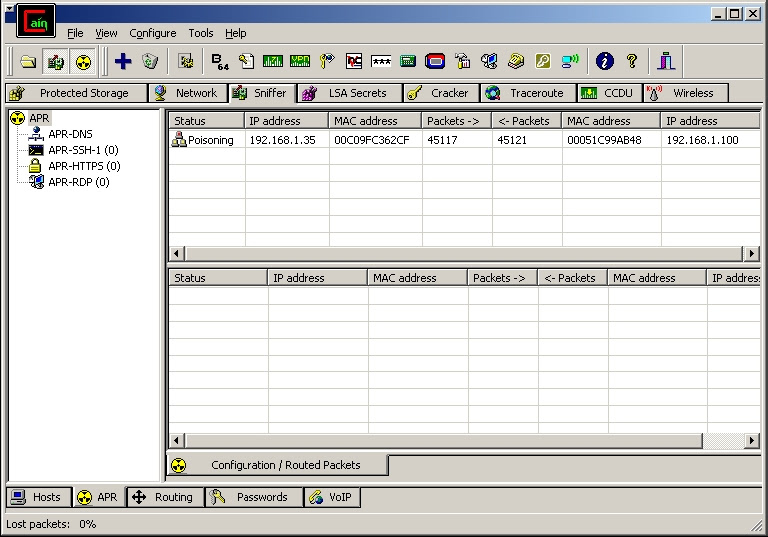Select the Sniffer tab
This screenshot has height=537, width=768.
pos(263,93)
